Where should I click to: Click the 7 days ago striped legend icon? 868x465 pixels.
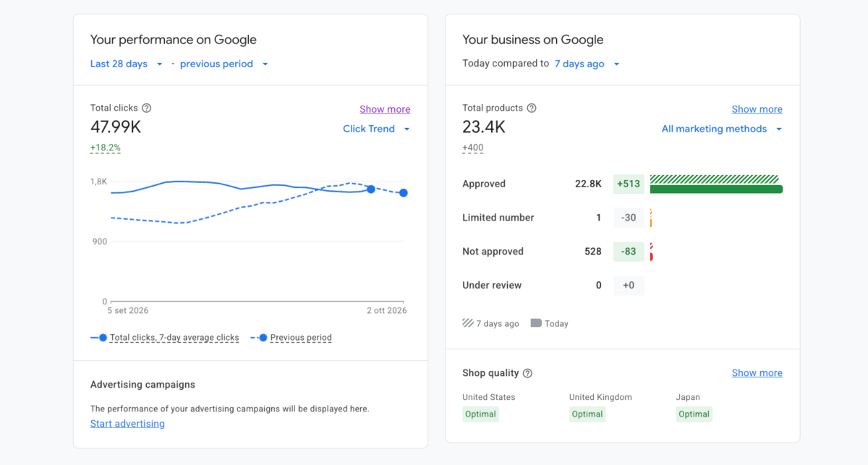coord(468,323)
